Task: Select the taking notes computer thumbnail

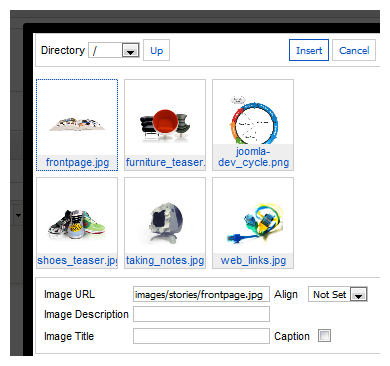Action: (165, 222)
